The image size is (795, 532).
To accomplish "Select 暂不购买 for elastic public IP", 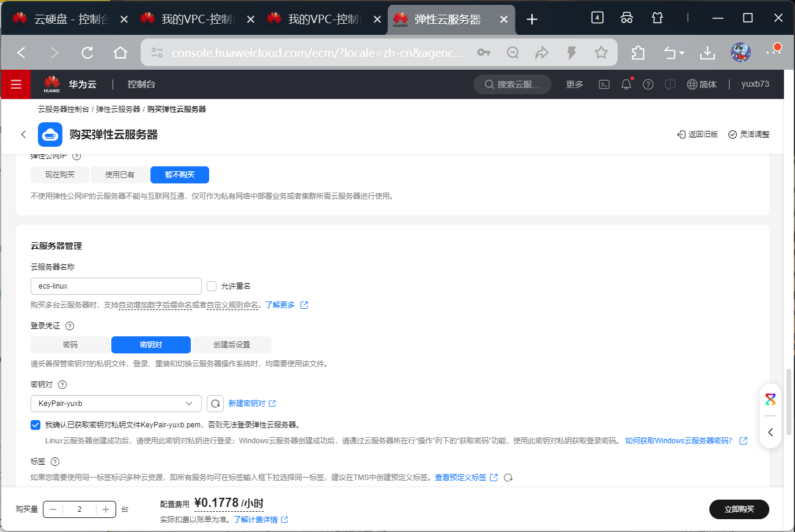I will (x=180, y=175).
